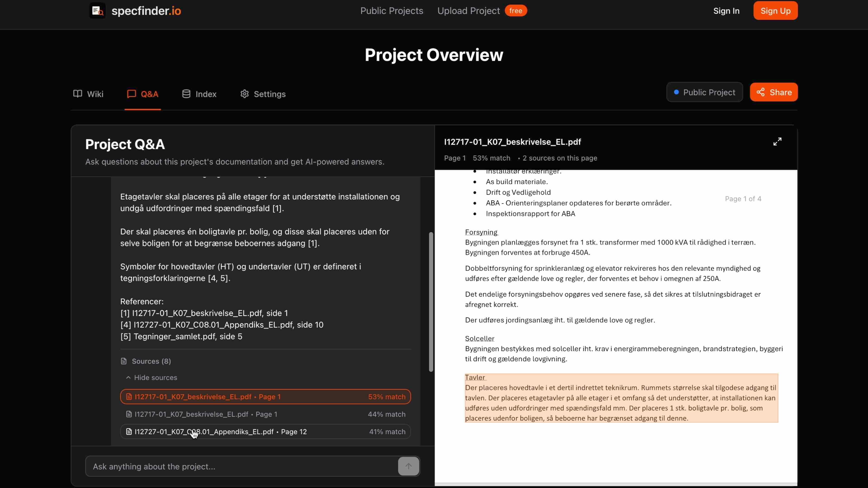Viewport: 868px width, 488px height.
Task: Click the Sign Up button
Action: [775, 11]
